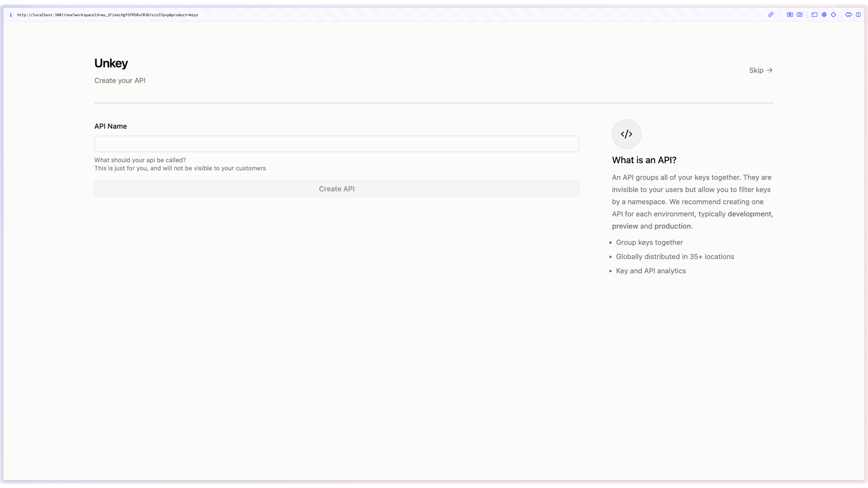Click the camera screenshot icon
The height and width of the screenshot is (488, 868).
click(799, 15)
